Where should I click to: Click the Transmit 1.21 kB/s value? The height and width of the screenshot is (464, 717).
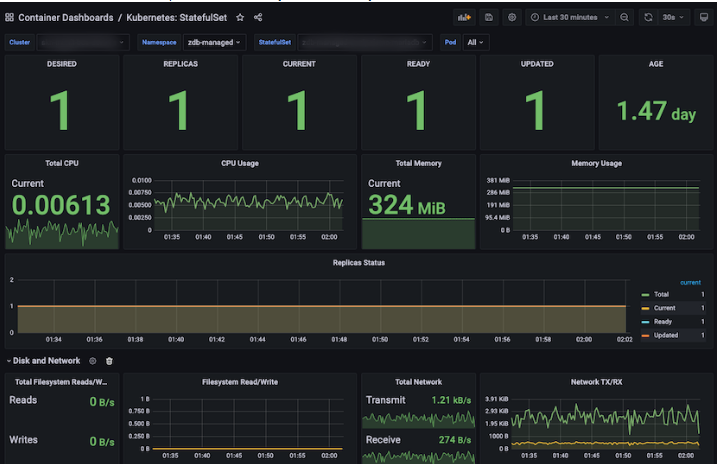pyautogui.click(x=451, y=400)
